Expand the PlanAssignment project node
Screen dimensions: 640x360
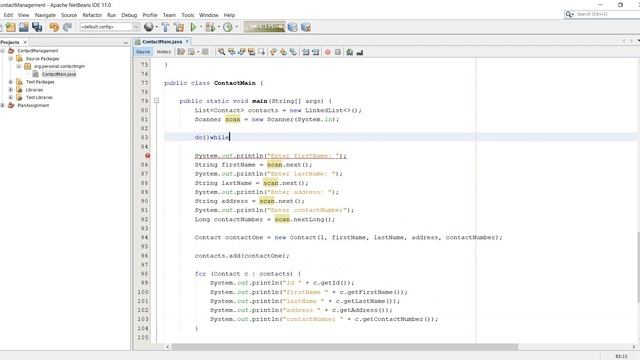(x=2, y=105)
